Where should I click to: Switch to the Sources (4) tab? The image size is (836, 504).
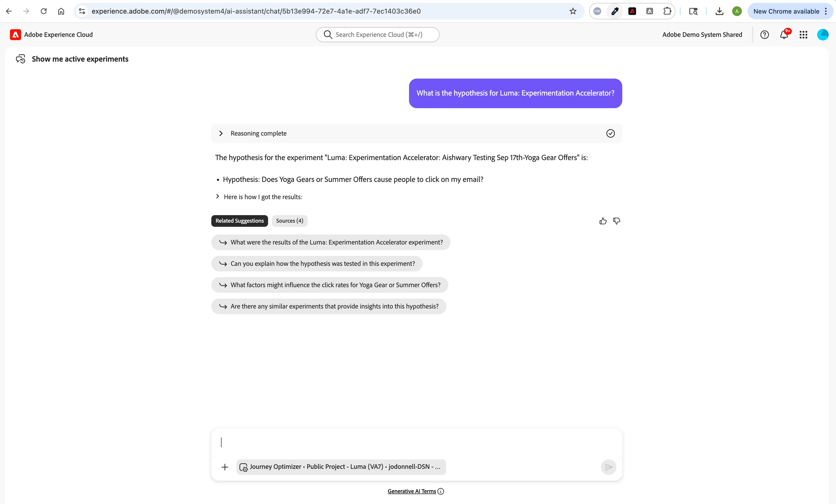289,221
